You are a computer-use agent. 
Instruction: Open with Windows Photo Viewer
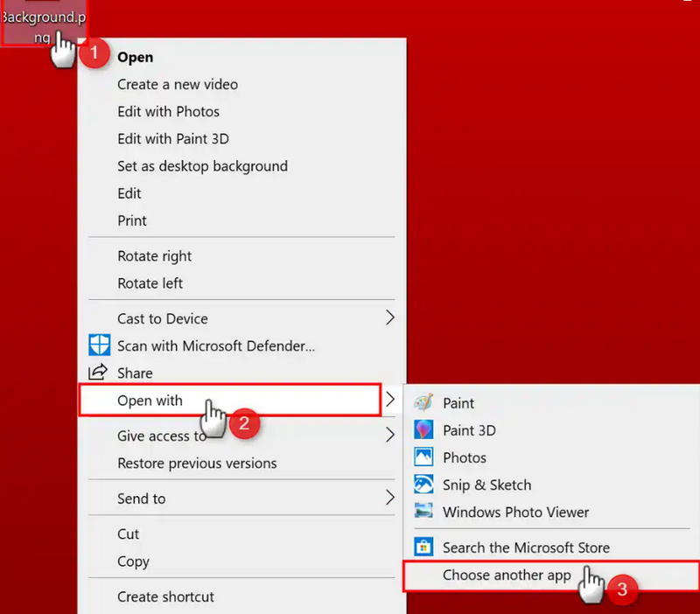552,512
